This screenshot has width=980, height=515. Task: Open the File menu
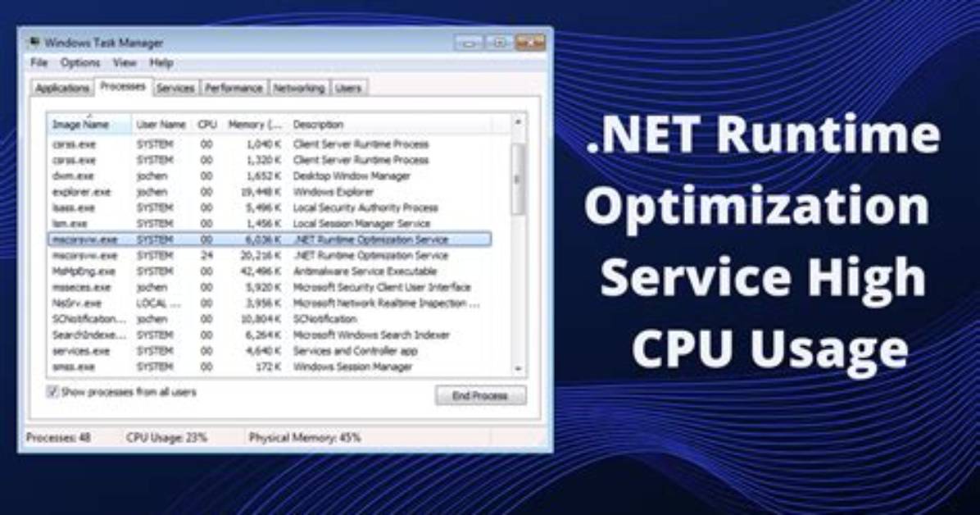(39, 62)
